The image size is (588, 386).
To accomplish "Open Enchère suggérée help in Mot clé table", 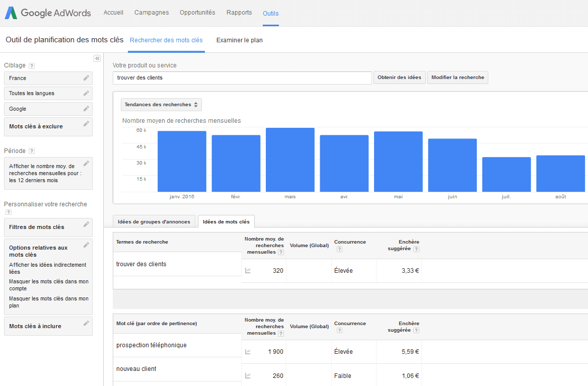I will tap(416, 331).
